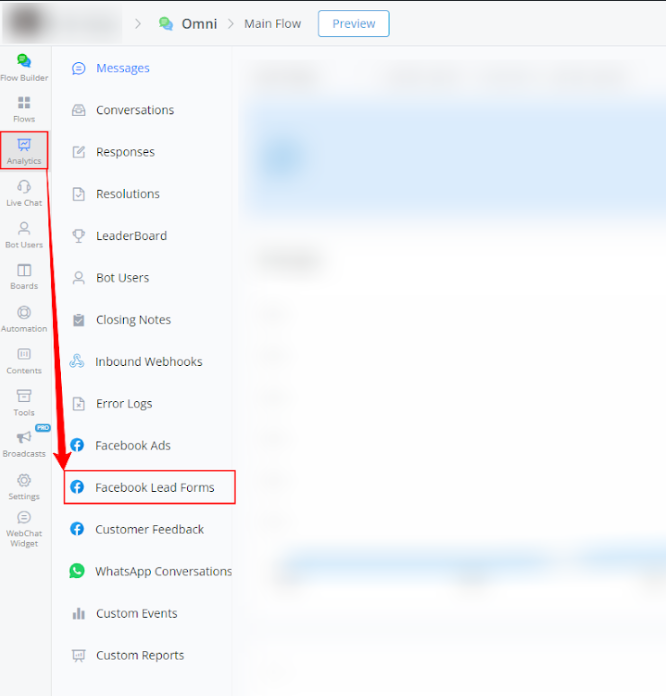666x696 pixels.
Task: Select Messages in the analytics menu
Action: click(122, 68)
